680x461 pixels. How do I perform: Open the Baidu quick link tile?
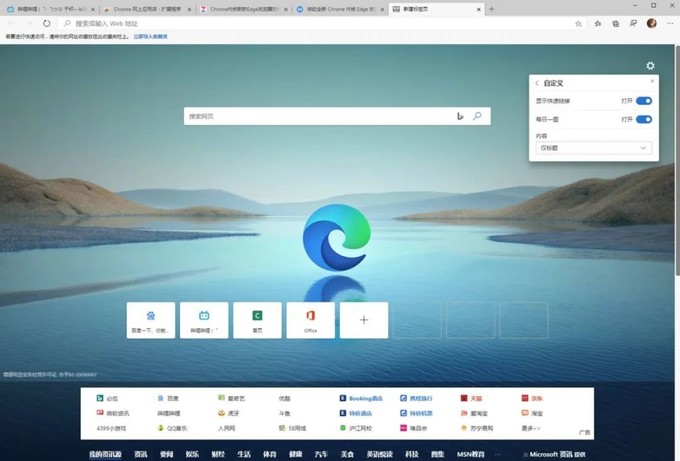pos(151,320)
